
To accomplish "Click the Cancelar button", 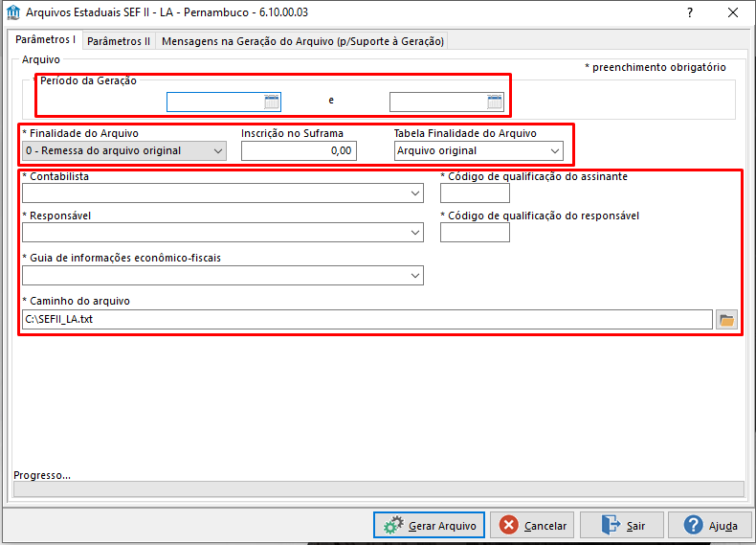I will tap(532, 525).
